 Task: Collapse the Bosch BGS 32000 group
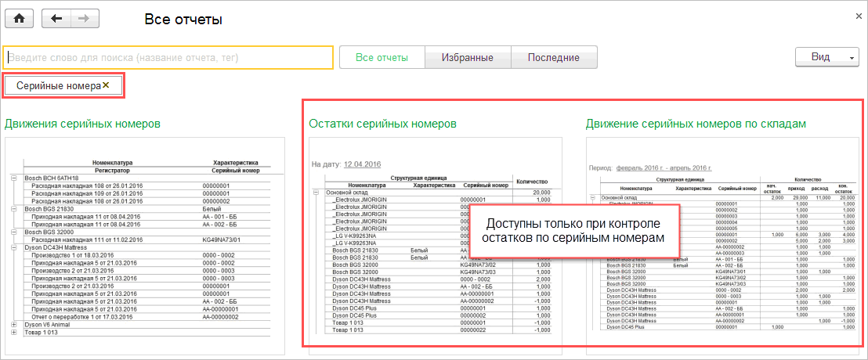(13, 232)
